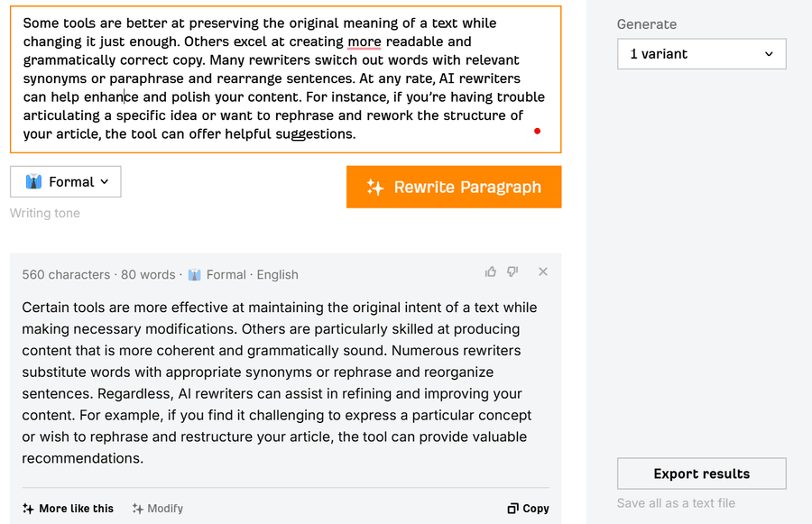The image size is (812, 524).
Task: Click the sparkle icon on Rewrite Paragraph
Action: (x=374, y=188)
